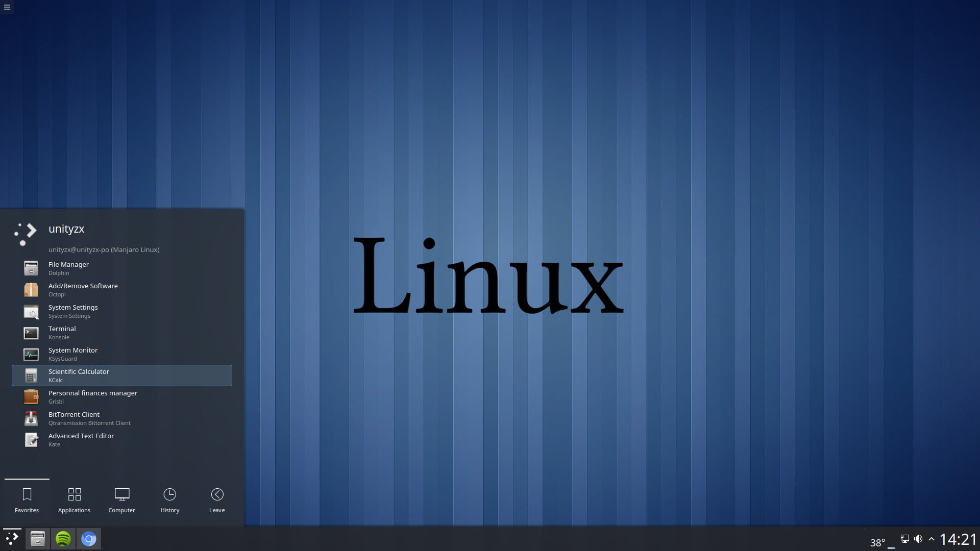Click the user avatar Manjaro logo in menu
Viewport: 980px width, 551px height.
[x=26, y=234]
